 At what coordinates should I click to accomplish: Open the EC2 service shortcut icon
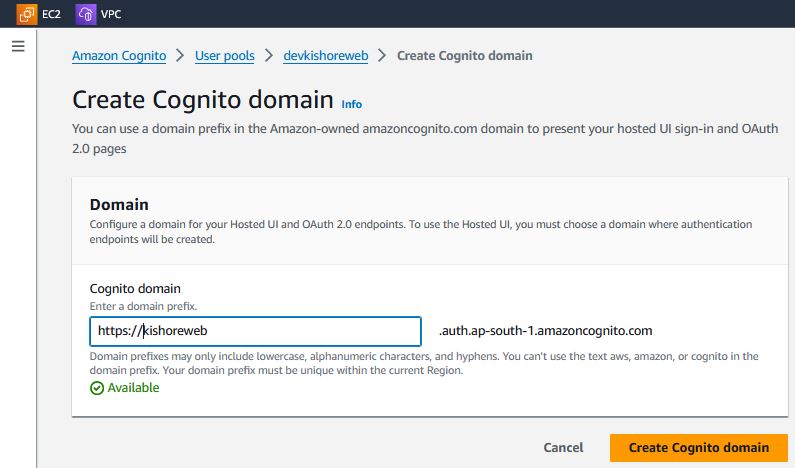tap(26, 15)
